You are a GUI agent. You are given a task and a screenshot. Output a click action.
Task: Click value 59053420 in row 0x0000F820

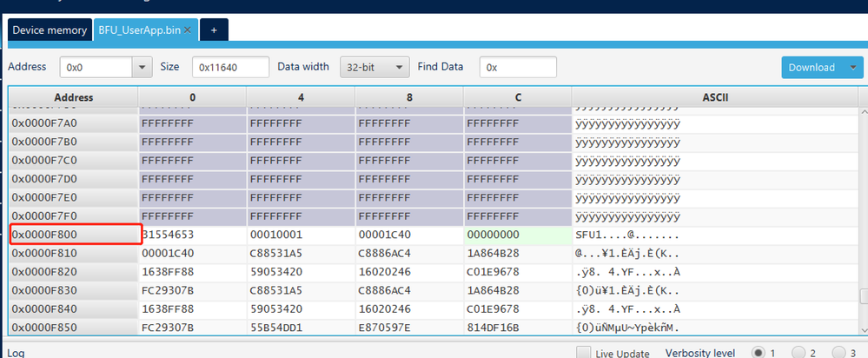[301, 272]
